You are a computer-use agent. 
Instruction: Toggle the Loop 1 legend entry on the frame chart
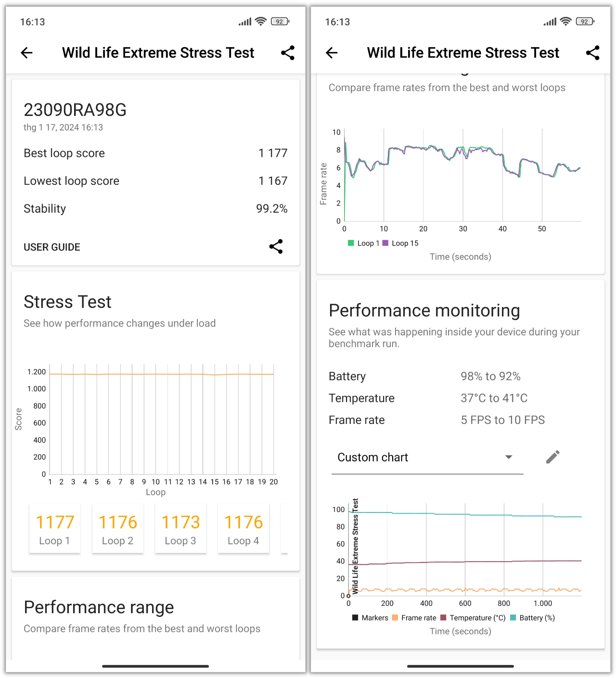(x=364, y=243)
